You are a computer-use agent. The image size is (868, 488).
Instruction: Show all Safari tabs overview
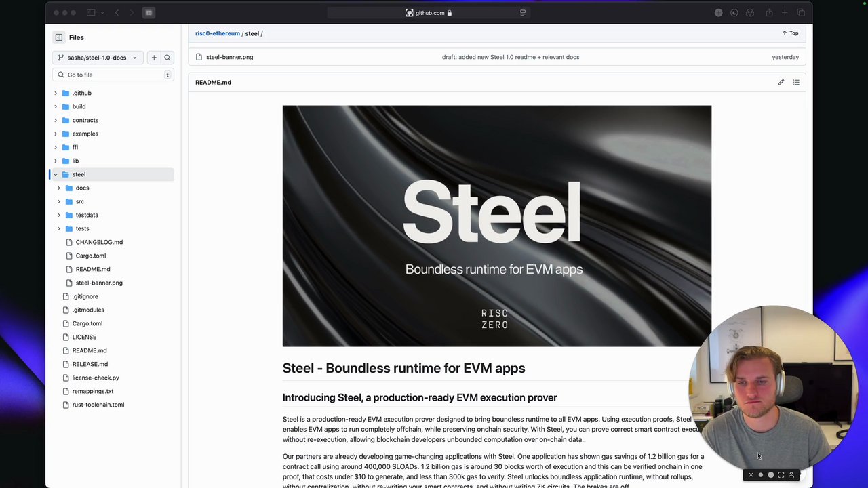point(801,12)
